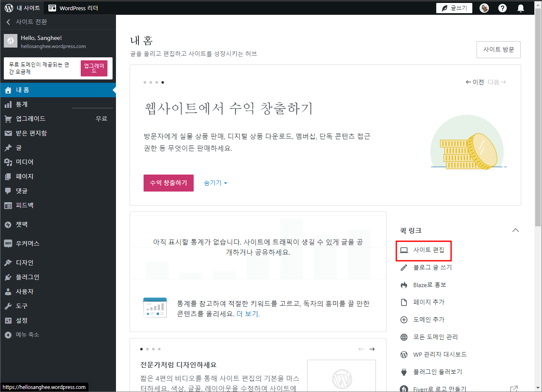Open the 숨기기 dropdown
542x392 pixels.
[216, 183]
